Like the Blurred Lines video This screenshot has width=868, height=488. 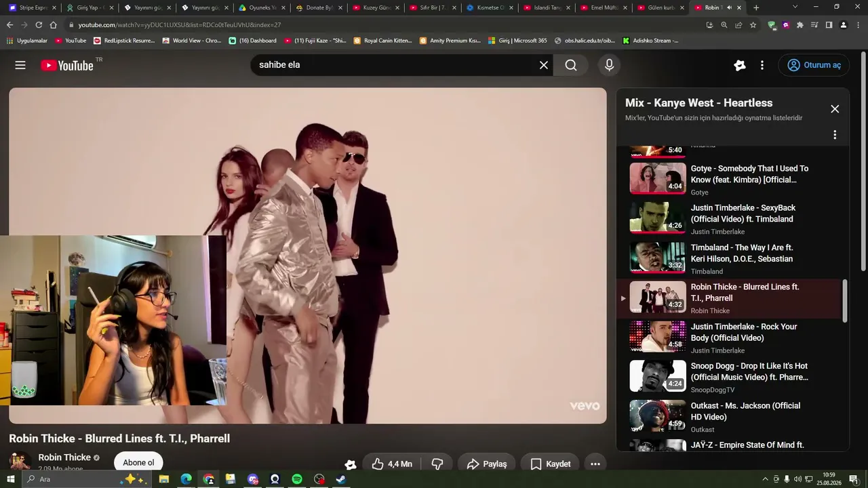coord(392,464)
